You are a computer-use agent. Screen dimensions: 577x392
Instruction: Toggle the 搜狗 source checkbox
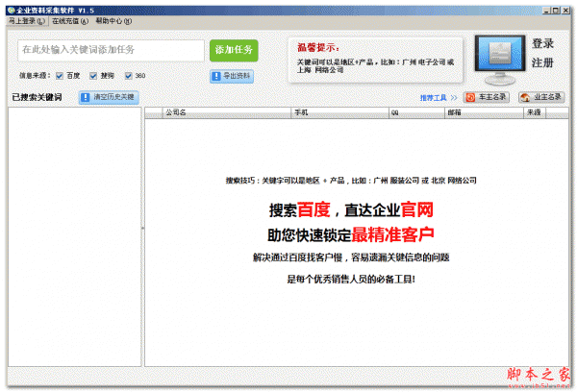93,76
